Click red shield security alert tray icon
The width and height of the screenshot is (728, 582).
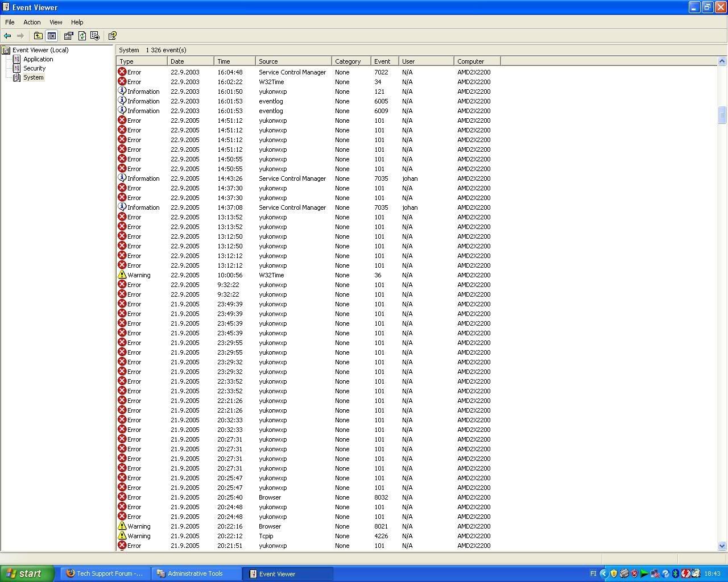[634, 573]
